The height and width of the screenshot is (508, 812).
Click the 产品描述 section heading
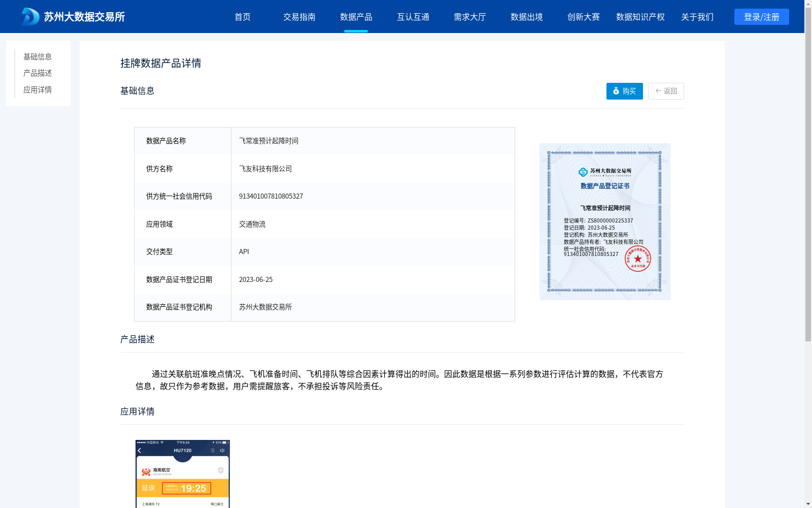138,339
